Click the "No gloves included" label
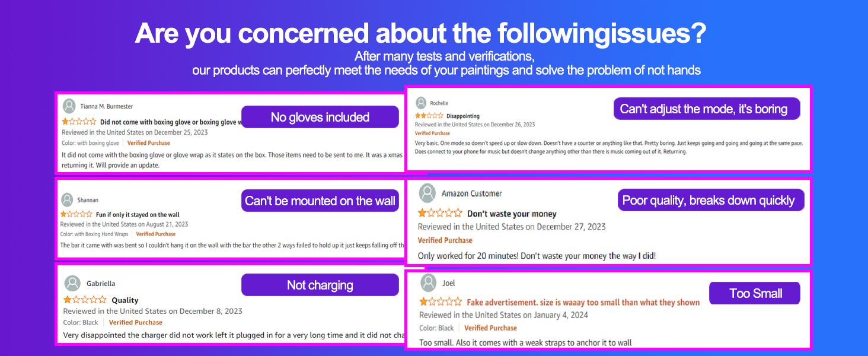 pos(320,117)
